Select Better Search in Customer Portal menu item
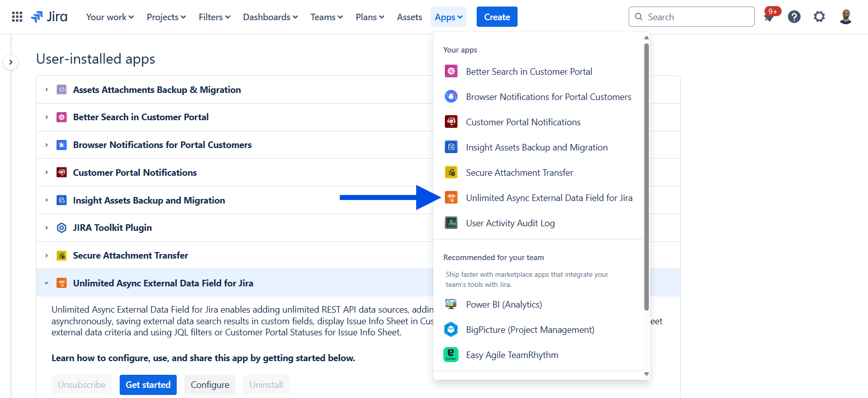Screen dimensions: 868x398 (538, 71)
